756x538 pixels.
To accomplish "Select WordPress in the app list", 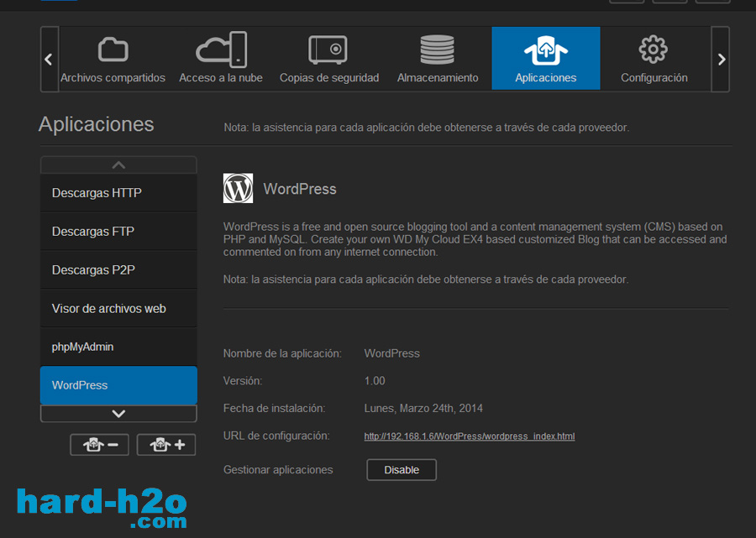I will click(x=118, y=385).
